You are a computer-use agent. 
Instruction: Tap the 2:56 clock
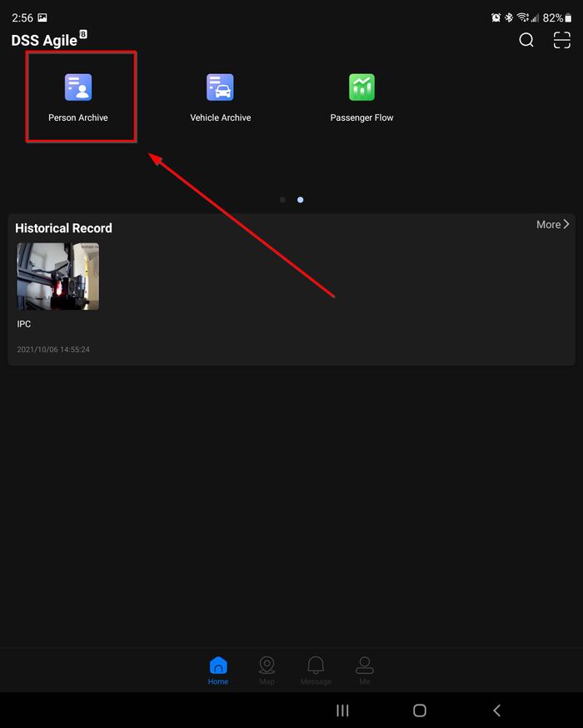[x=22, y=17]
